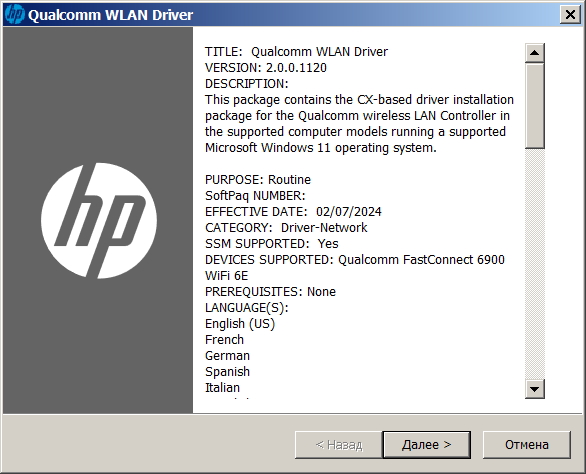Click the Отмена button
Screen dimensions: 586x474
pos(527,445)
